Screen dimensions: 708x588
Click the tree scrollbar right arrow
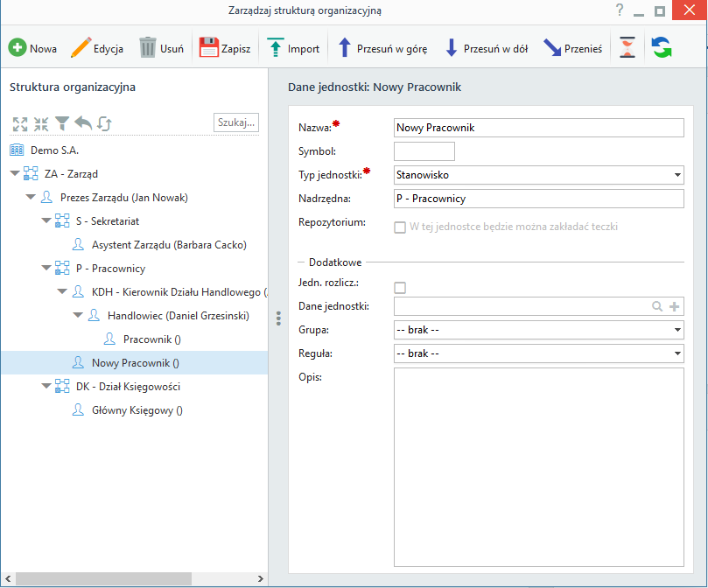pos(260,578)
